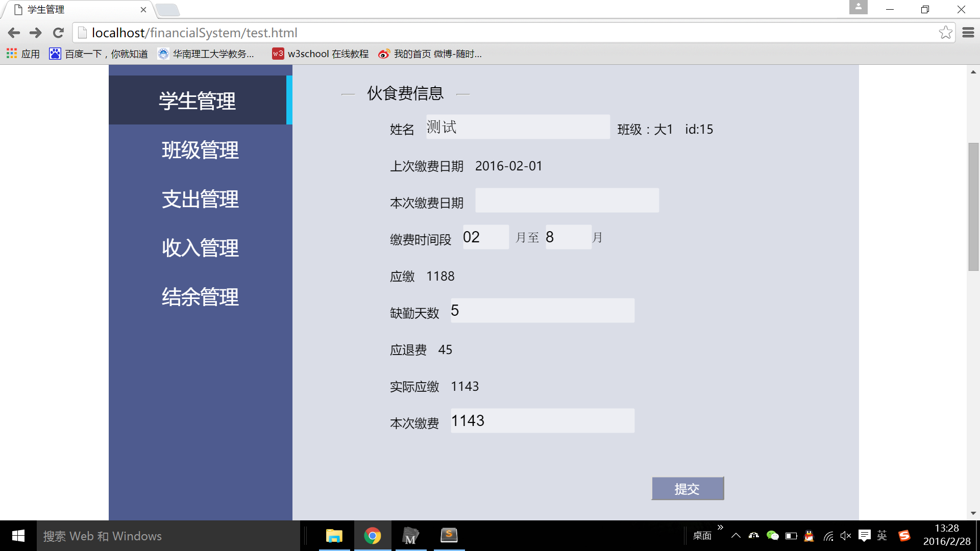Screen dimensions: 980x551
Task: Open the 我的首页 微博 bookmark
Action: click(430, 54)
